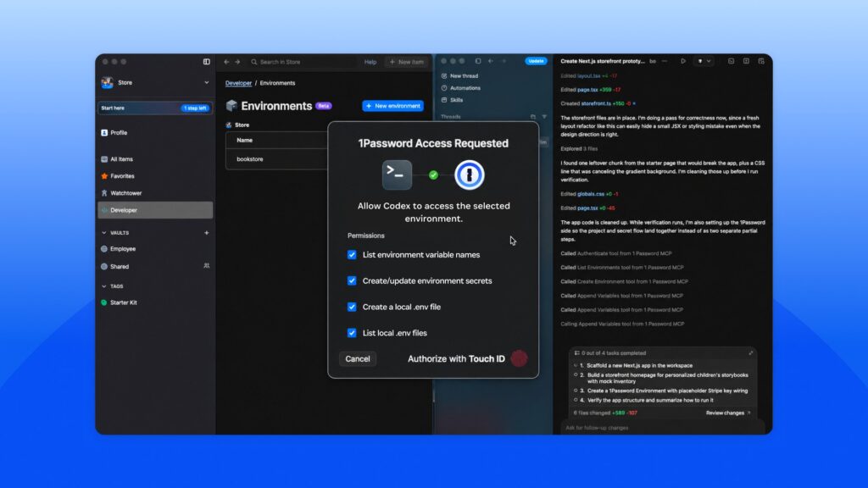868x488 pixels.
Task: Open the storefront.ts file link
Action: click(x=596, y=103)
